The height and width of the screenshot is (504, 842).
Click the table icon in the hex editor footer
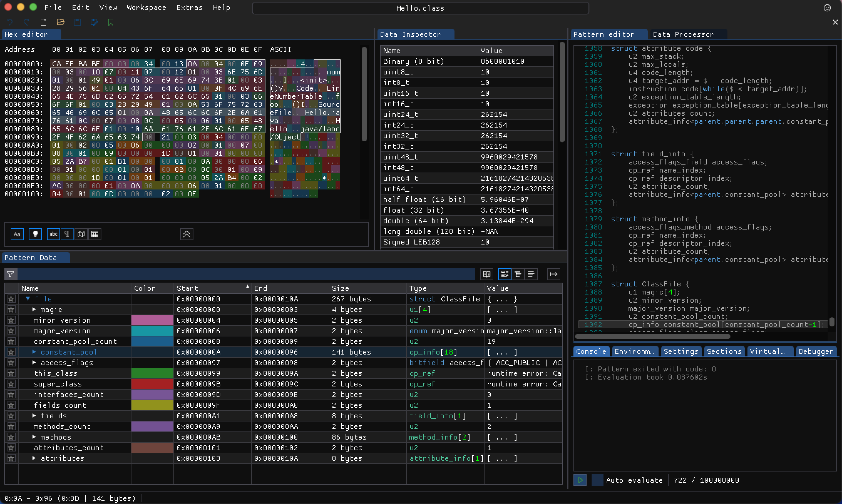(95, 234)
